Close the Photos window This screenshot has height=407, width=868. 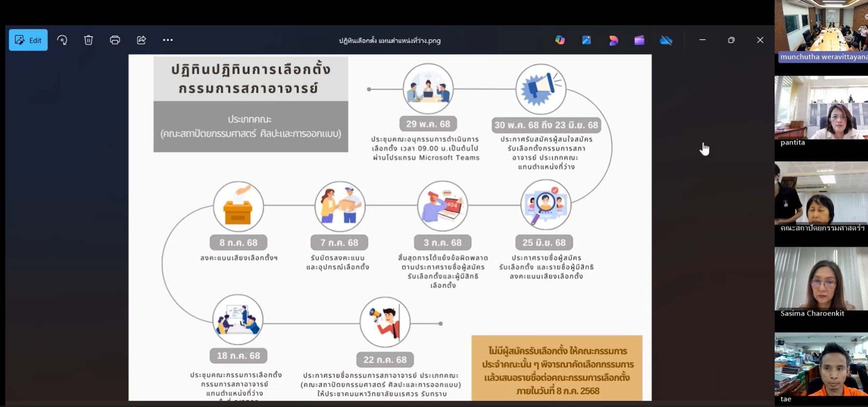[760, 40]
